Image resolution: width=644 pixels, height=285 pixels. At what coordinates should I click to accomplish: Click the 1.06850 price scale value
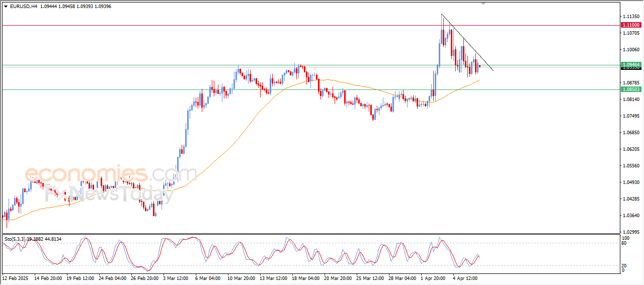631,132
